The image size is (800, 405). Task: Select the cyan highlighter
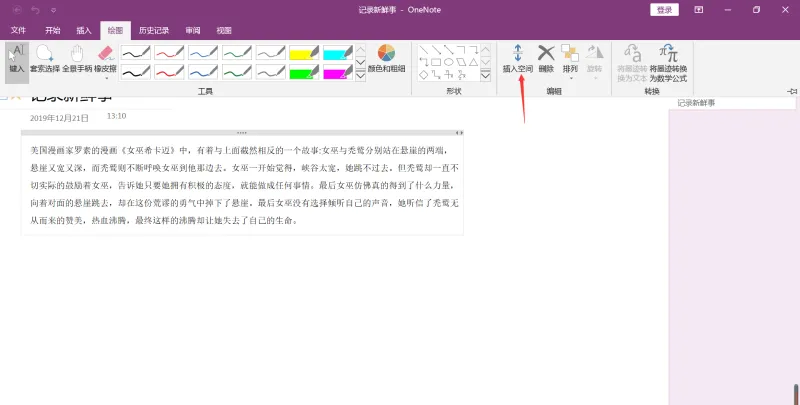[x=338, y=53]
